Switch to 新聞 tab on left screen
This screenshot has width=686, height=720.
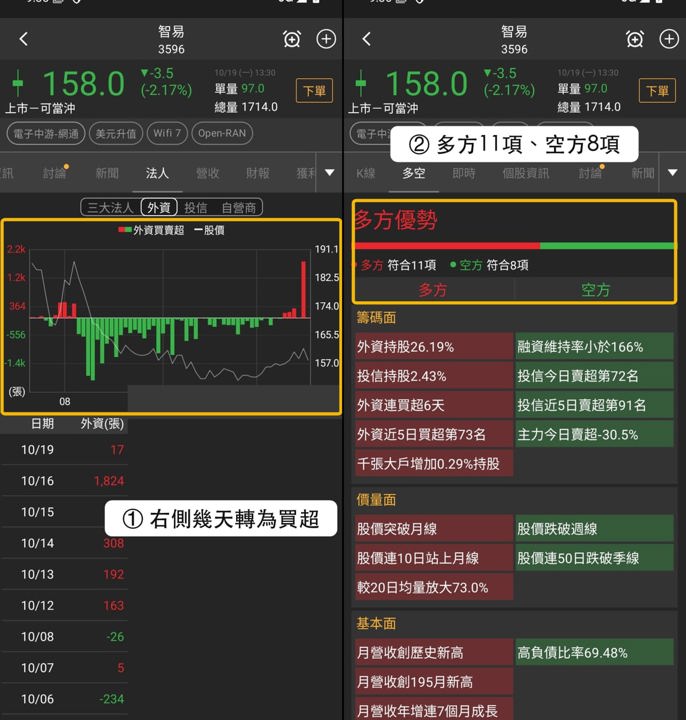point(107,173)
